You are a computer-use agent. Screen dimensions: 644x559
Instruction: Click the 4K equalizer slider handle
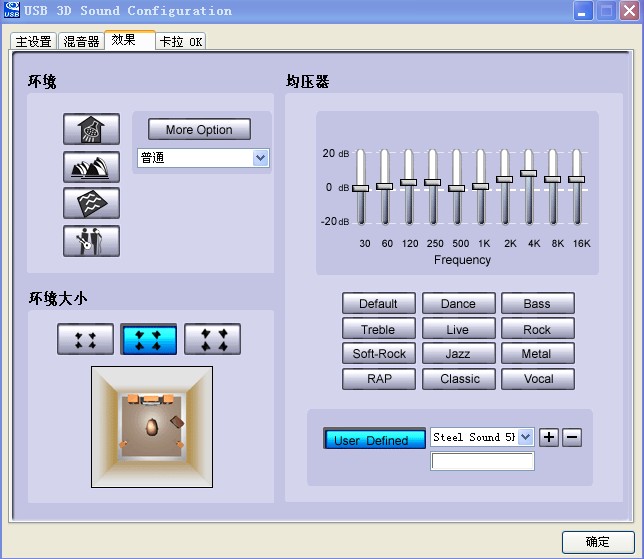tap(529, 173)
